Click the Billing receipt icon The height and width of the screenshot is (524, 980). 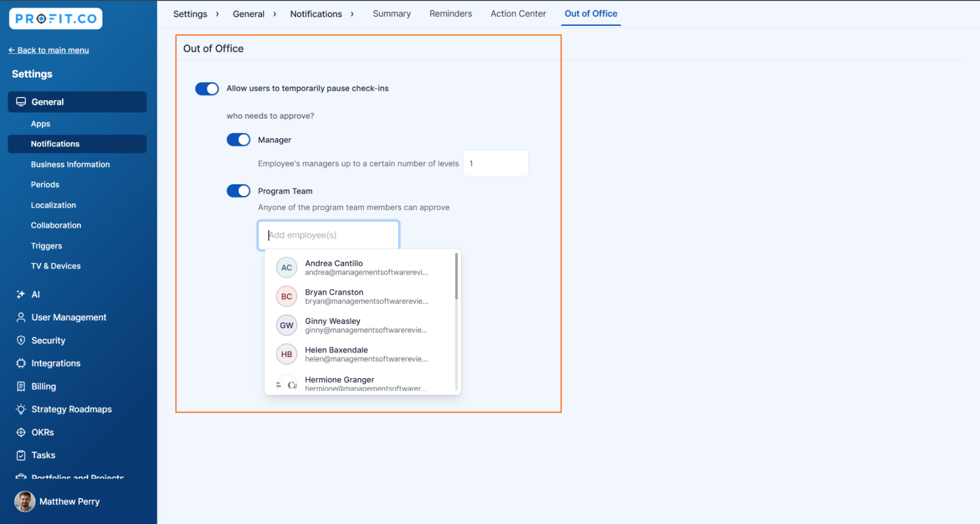[x=21, y=386]
